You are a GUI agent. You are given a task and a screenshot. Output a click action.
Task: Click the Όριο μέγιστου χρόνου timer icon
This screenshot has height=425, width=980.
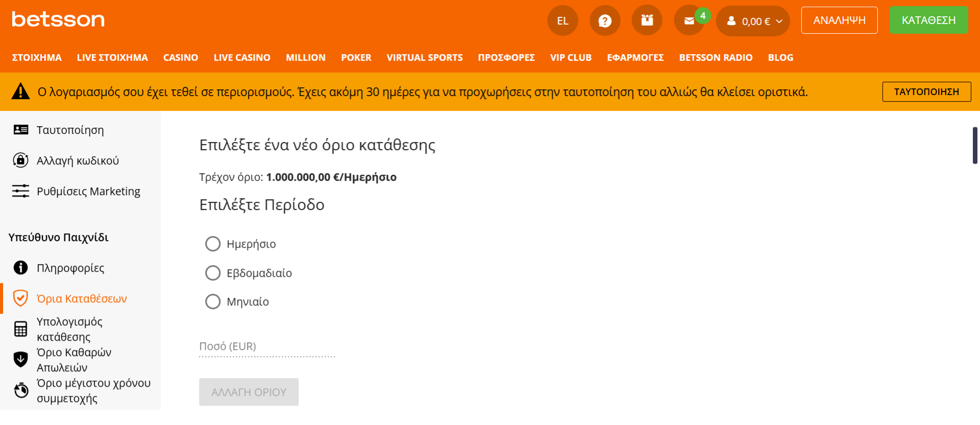[21, 390]
